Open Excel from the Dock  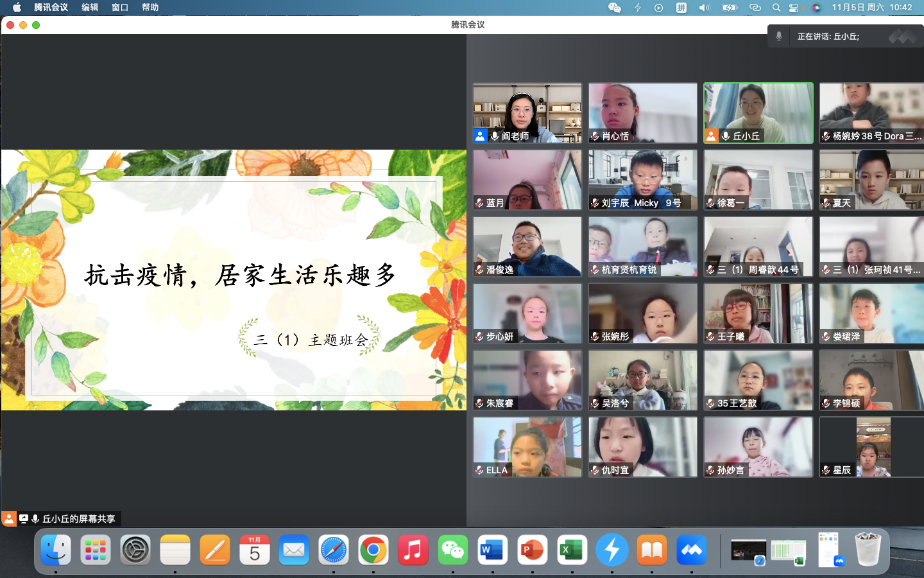click(x=572, y=550)
